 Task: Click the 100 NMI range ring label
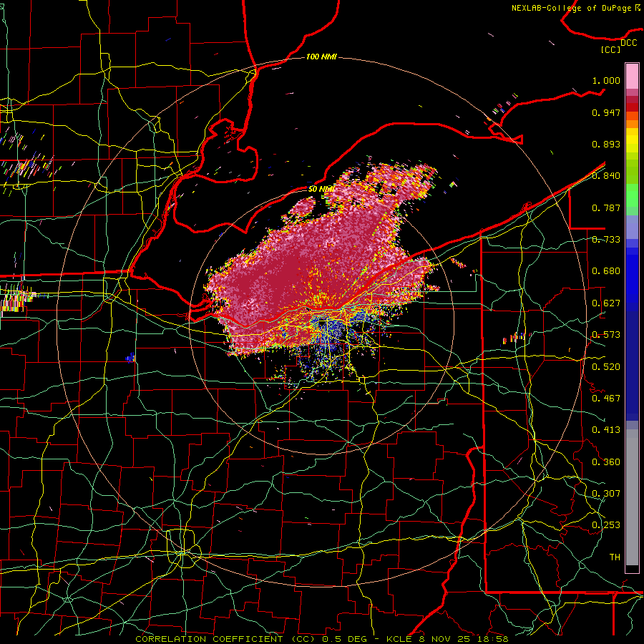pos(321,57)
